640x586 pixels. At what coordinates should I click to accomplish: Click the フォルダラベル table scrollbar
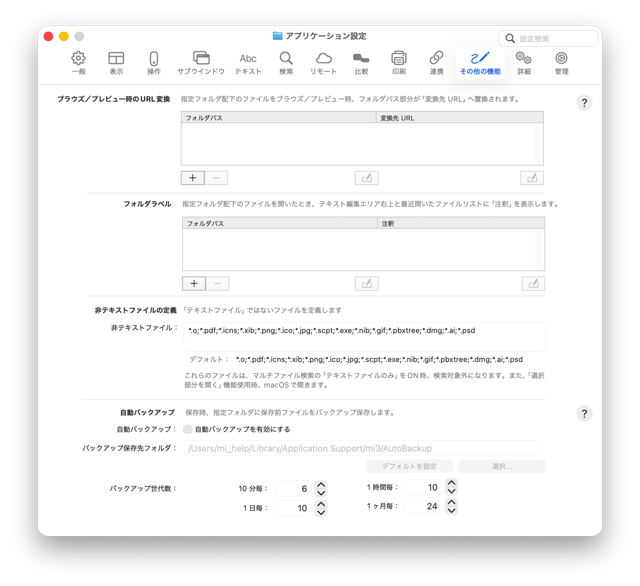(x=540, y=249)
